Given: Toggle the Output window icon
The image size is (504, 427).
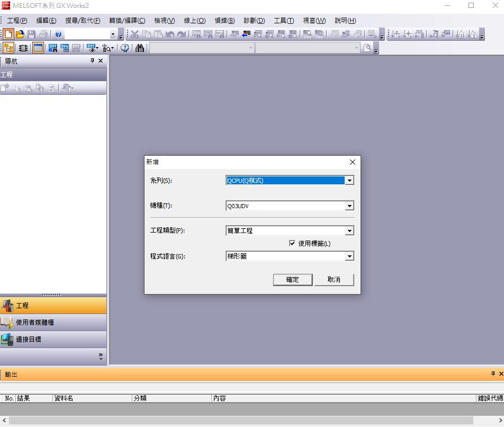Looking at the screenshot, I should (38, 48).
